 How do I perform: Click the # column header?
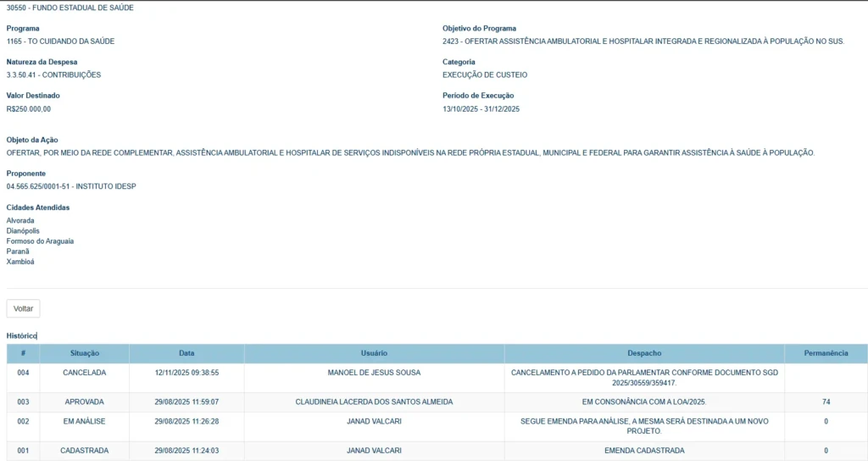(x=23, y=353)
